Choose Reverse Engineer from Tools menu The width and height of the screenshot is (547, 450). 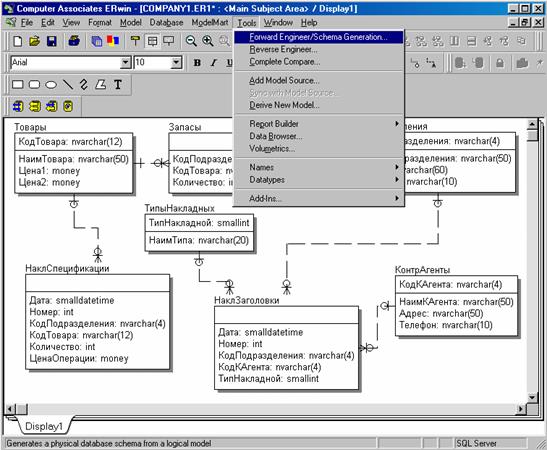coord(319,50)
